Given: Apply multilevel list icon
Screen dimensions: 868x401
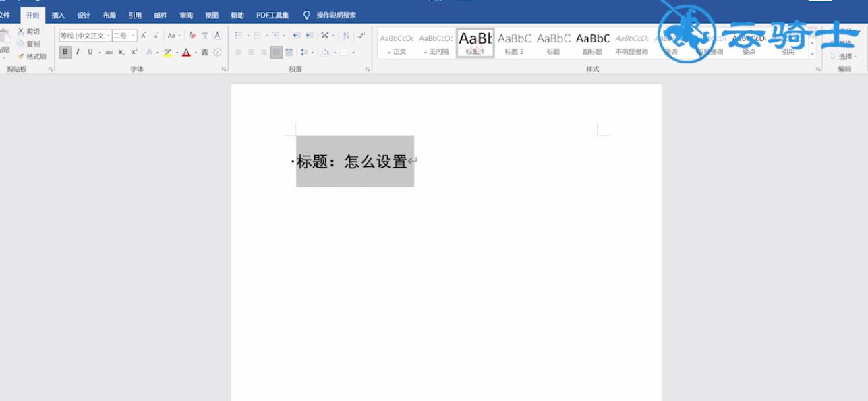Looking at the screenshot, I should tap(276, 35).
